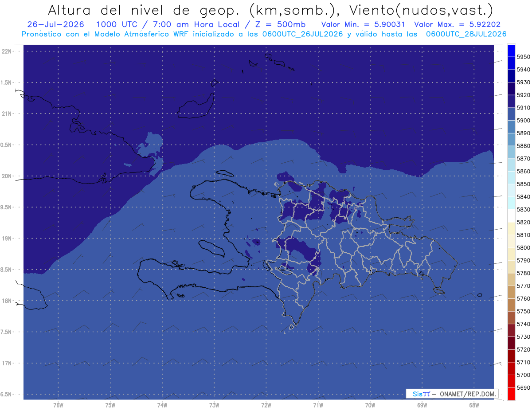532x411 pixels.
Task: Click the '18N' latitude axis label
Action: [x=7, y=301]
